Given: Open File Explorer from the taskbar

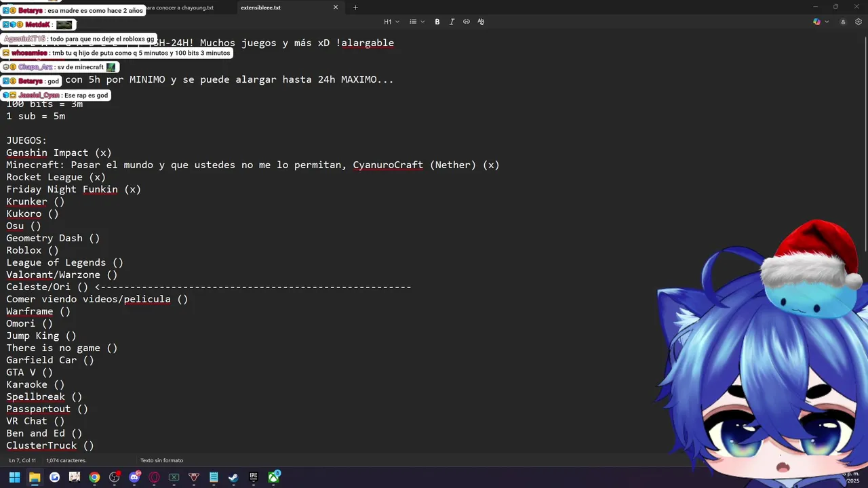Looking at the screenshot, I should [35, 477].
